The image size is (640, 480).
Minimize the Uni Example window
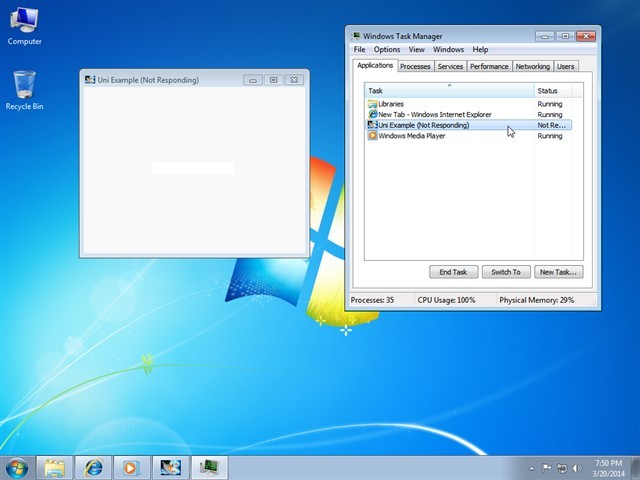click(253, 80)
